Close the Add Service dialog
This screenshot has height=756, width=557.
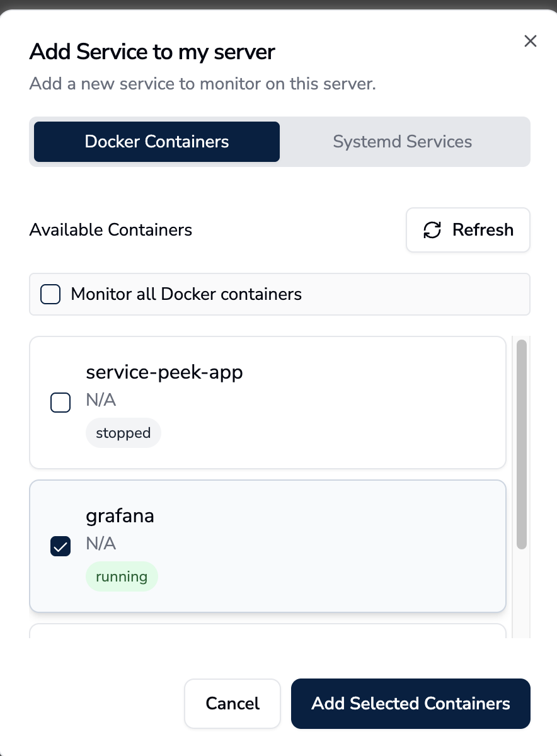tap(531, 42)
